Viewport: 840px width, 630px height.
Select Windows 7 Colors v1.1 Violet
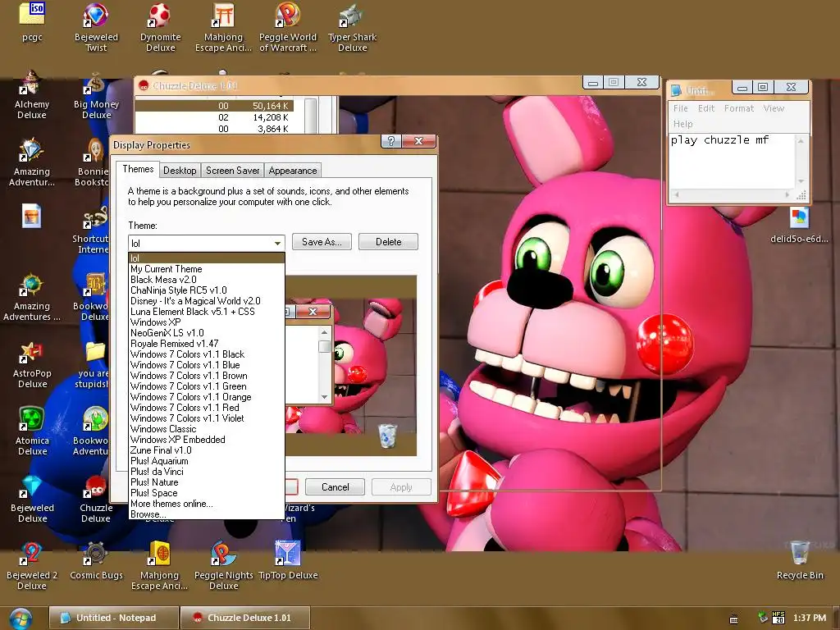(206, 418)
